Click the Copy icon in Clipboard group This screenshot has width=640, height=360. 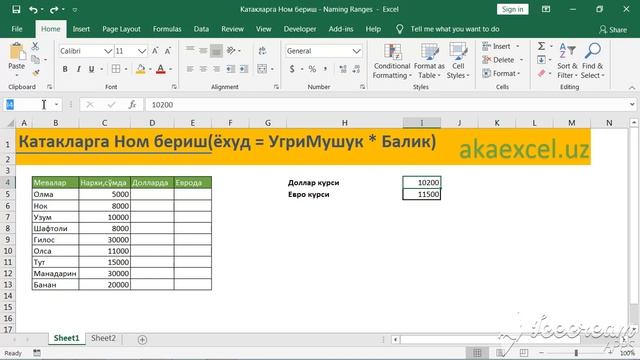(36, 60)
